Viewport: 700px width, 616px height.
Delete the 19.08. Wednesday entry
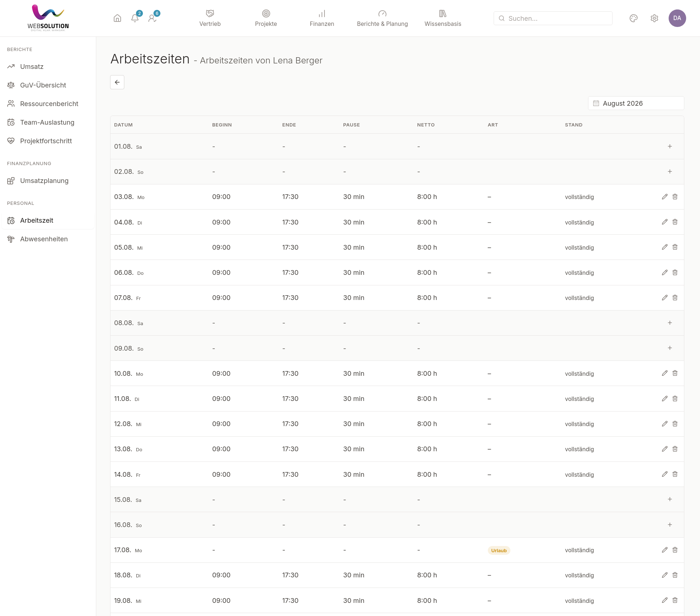(675, 600)
